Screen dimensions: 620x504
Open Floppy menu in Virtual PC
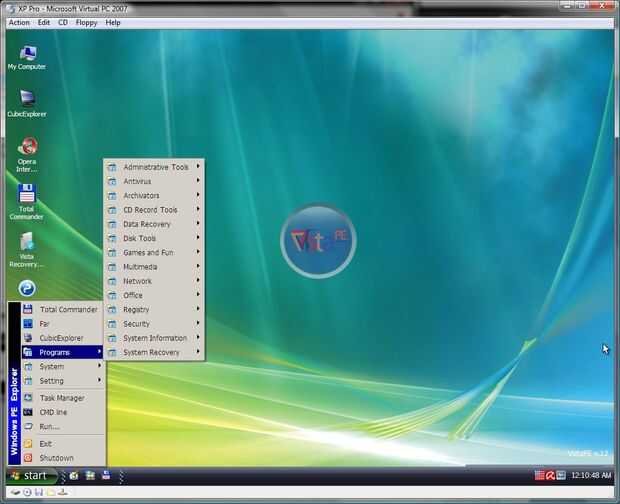pos(86,23)
